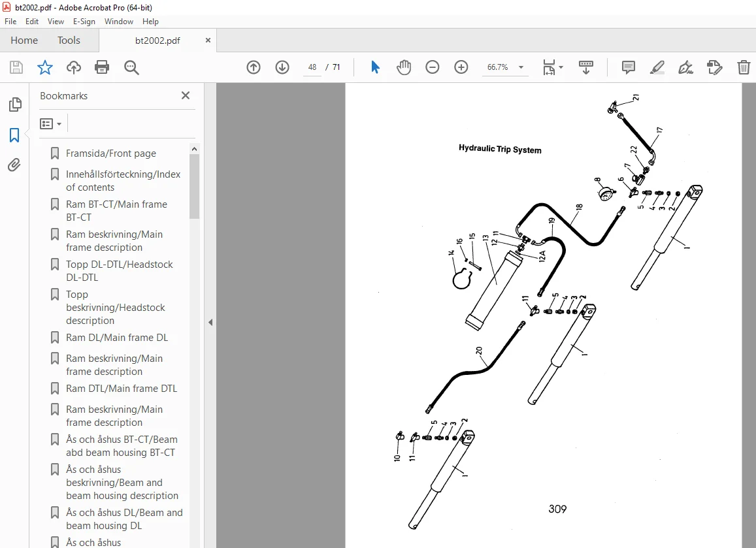Close the bt2002.pdf tab
Viewport: 756px width, 548px height.
pos(208,40)
